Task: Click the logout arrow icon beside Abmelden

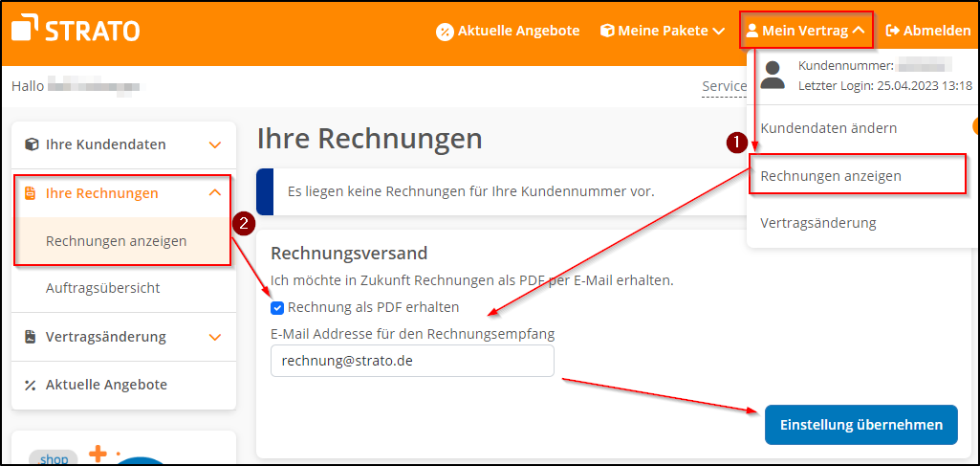Action: point(892,30)
